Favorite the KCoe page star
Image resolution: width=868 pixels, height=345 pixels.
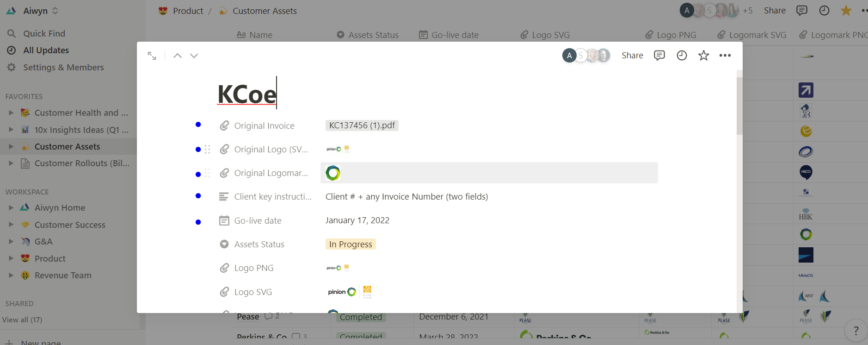tap(704, 56)
